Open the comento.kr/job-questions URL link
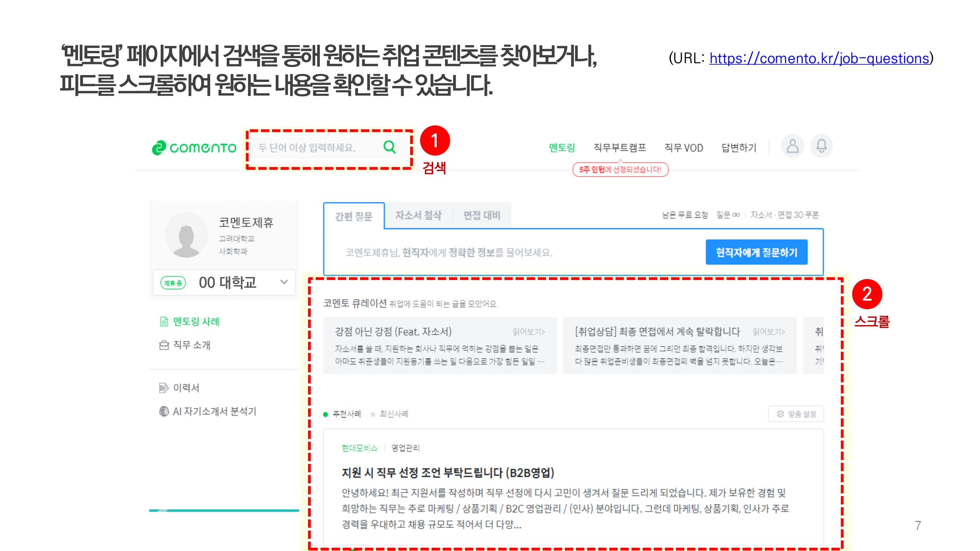Image resolution: width=980 pixels, height=551 pixels. (x=819, y=58)
